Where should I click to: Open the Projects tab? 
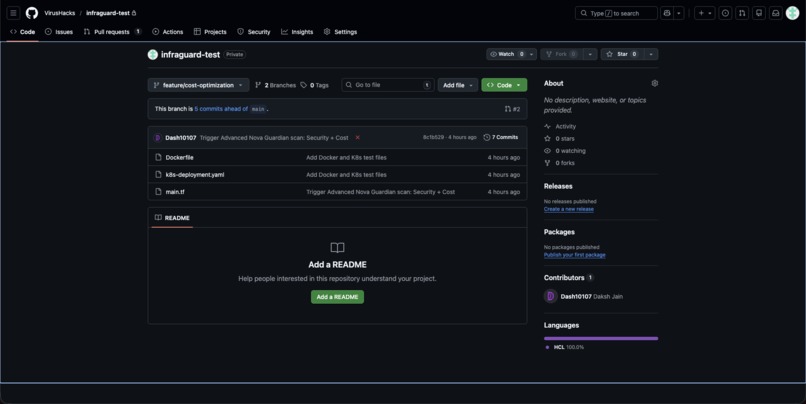coord(210,32)
